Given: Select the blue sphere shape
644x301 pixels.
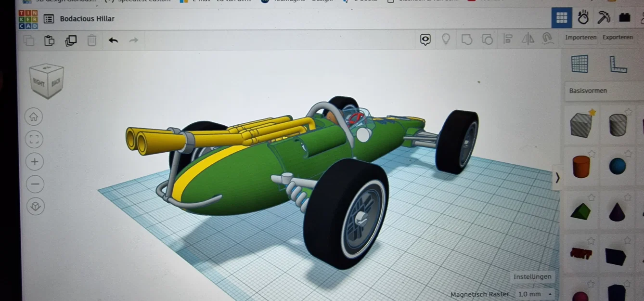Looking at the screenshot, I should [617, 166].
